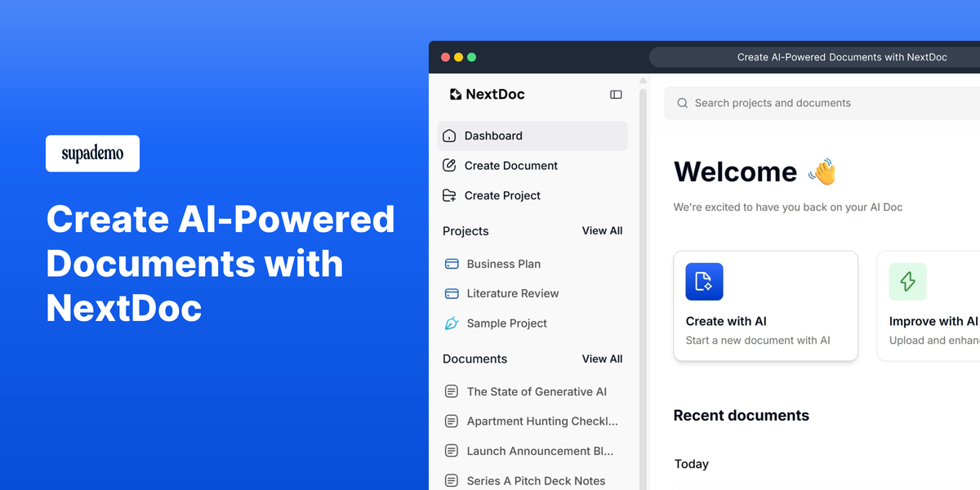Click View All next to Projects

602,230
